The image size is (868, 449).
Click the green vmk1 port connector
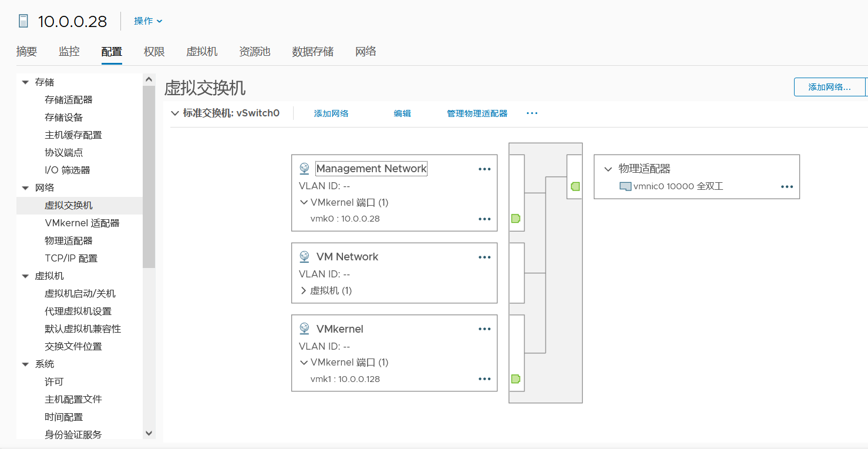pos(516,379)
